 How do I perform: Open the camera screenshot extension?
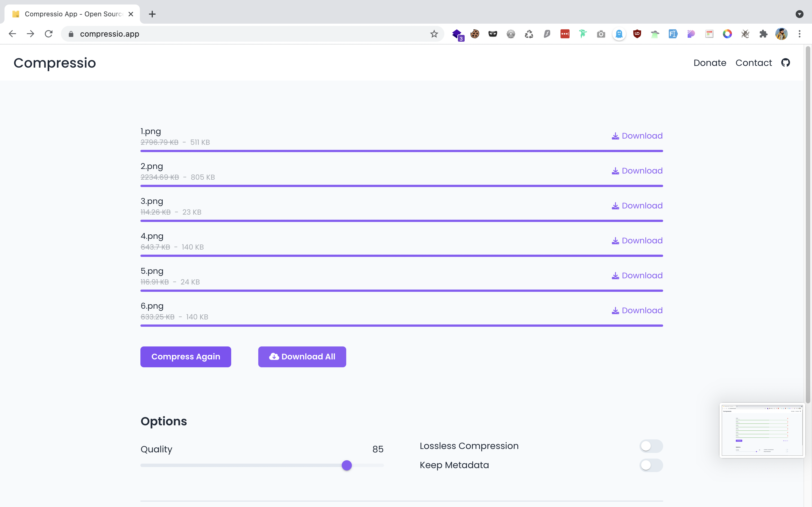[x=601, y=34]
